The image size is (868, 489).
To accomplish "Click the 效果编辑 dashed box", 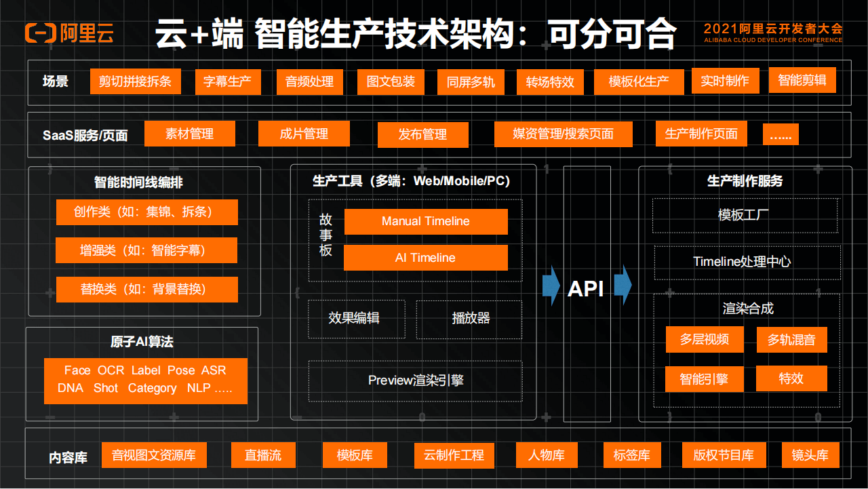I will (x=357, y=319).
